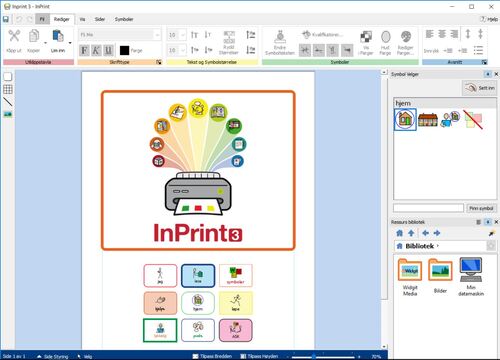Click the Sett inn button

tap(480, 88)
